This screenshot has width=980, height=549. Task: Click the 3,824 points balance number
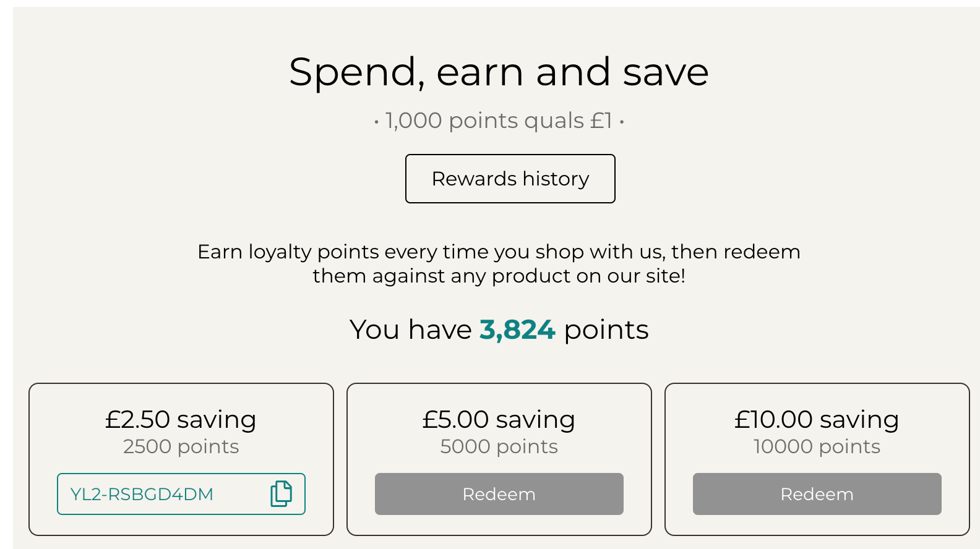click(x=517, y=330)
